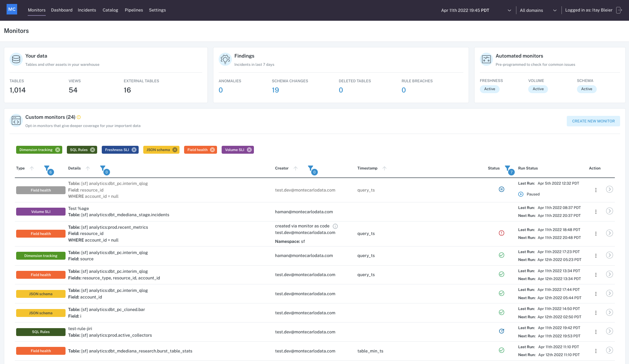Open action menu for test-rule-jiri monitor
Viewport: 629px width, 364px height.
click(596, 332)
